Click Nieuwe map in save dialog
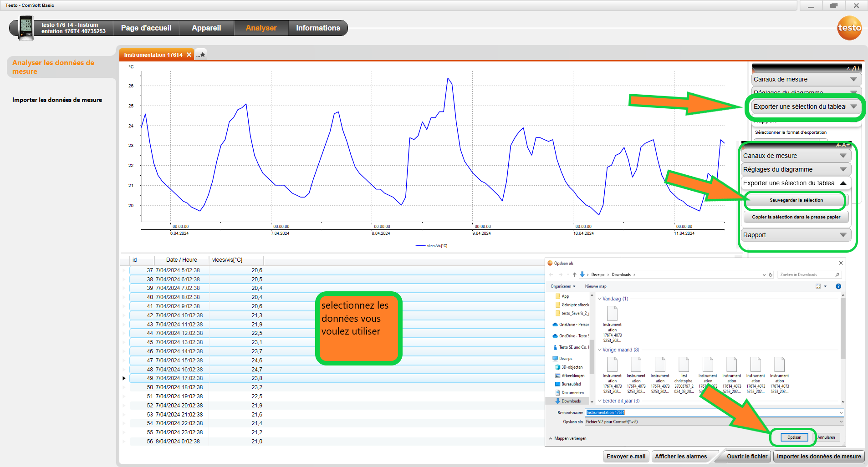 click(596, 286)
